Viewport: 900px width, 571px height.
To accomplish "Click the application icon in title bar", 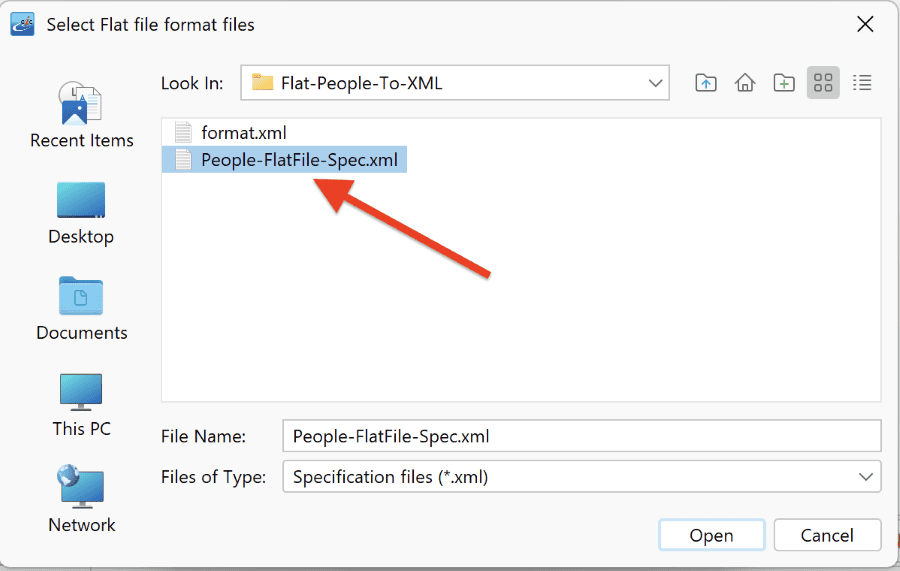I will coord(22,24).
